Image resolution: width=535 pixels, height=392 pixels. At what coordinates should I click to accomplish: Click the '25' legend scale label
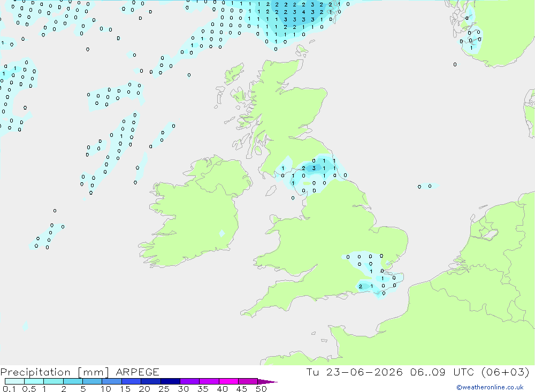pyautogui.click(x=164, y=389)
